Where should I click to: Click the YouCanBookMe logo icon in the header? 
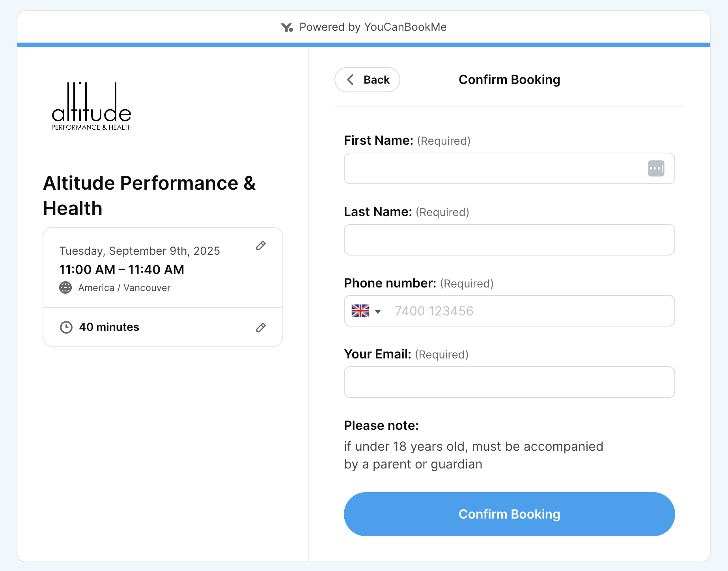(287, 27)
